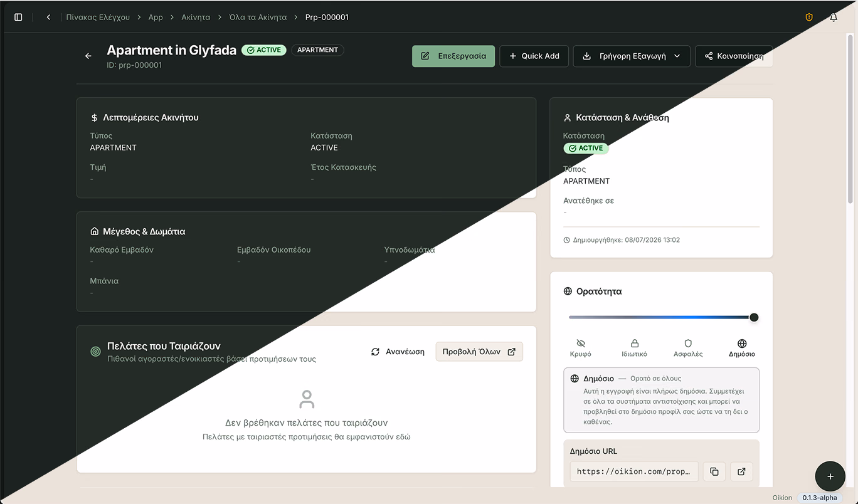Click the Λεπτομέρειες Ακινήτου heading
858x504 pixels.
151,117
